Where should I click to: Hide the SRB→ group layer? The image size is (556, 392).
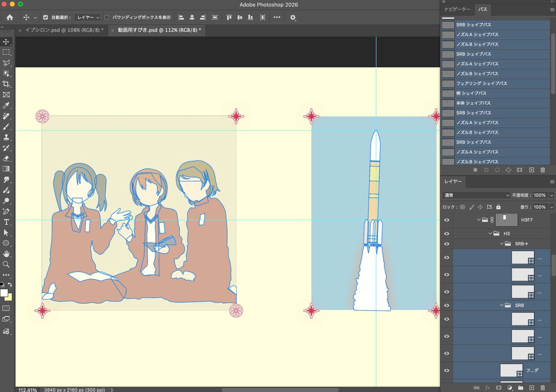coord(447,243)
